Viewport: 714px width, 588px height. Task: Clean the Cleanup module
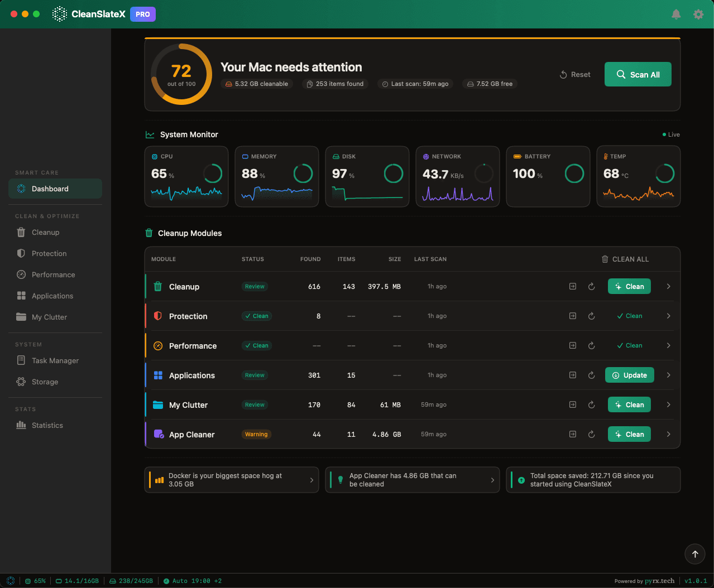pos(629,286)
